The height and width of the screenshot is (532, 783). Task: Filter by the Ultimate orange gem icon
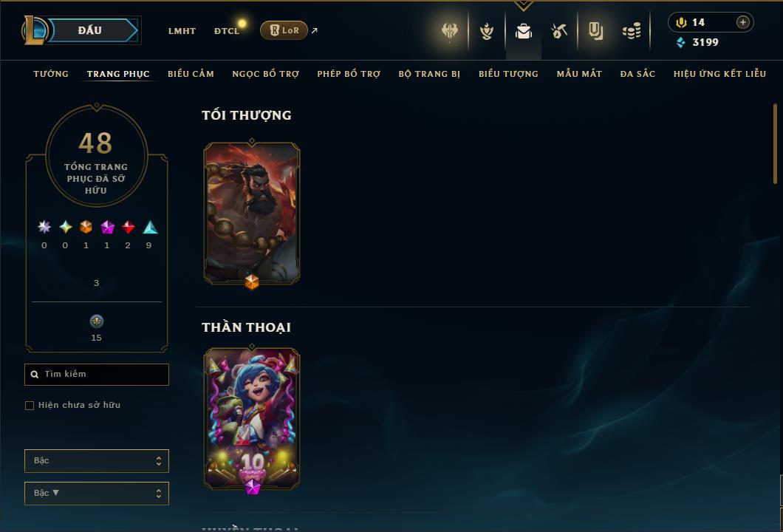tap(86, 228)
